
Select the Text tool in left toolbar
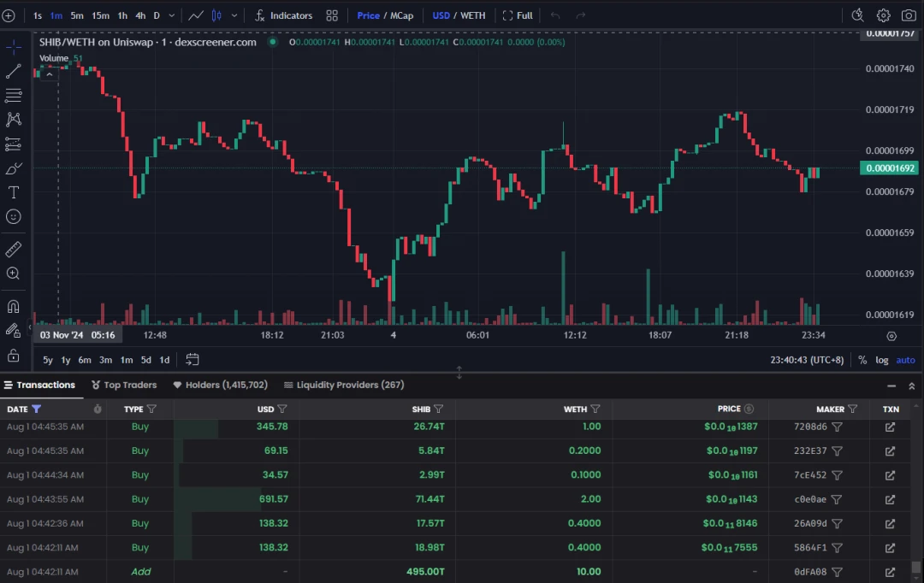pyautogui.click(x=14, y=192)
